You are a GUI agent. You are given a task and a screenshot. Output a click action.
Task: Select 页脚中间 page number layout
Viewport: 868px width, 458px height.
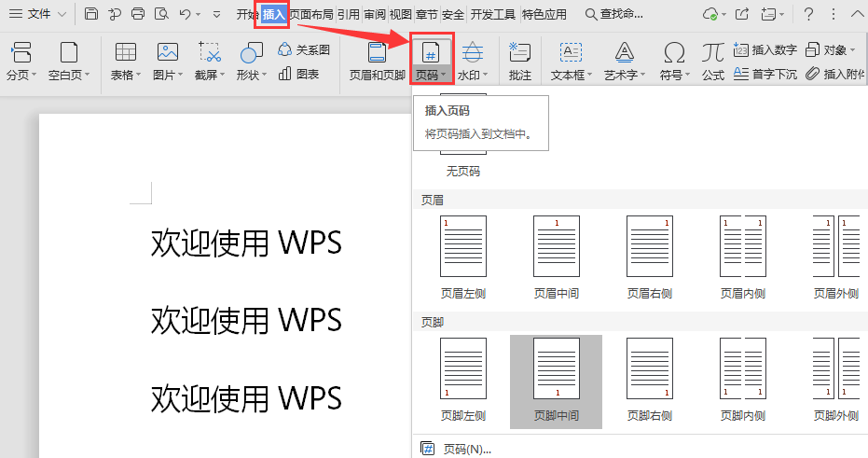tap(557, 382)
